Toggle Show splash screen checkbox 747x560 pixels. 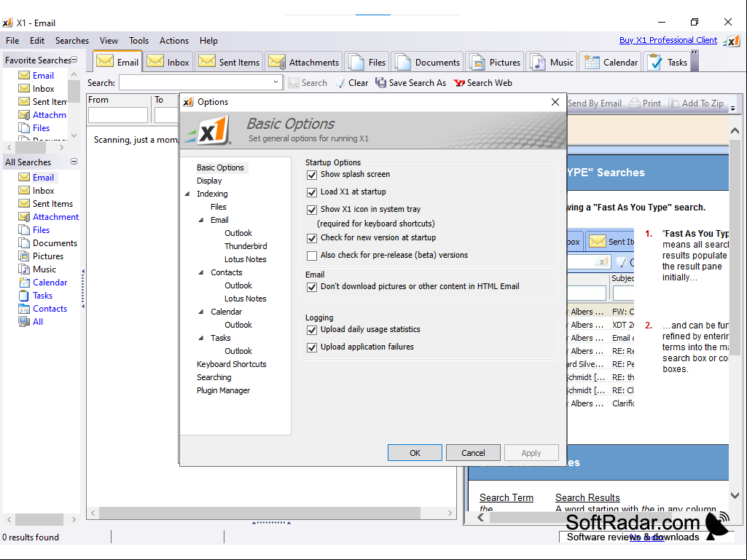tap(312, 175)
